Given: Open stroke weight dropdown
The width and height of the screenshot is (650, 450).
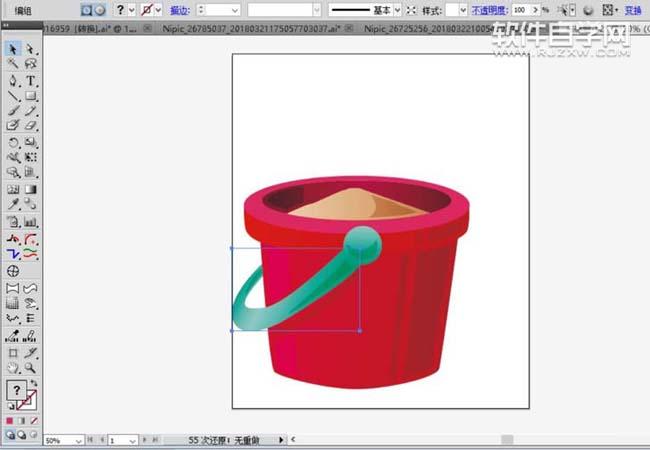Looking at the screenshot, I should pos(235,10).
